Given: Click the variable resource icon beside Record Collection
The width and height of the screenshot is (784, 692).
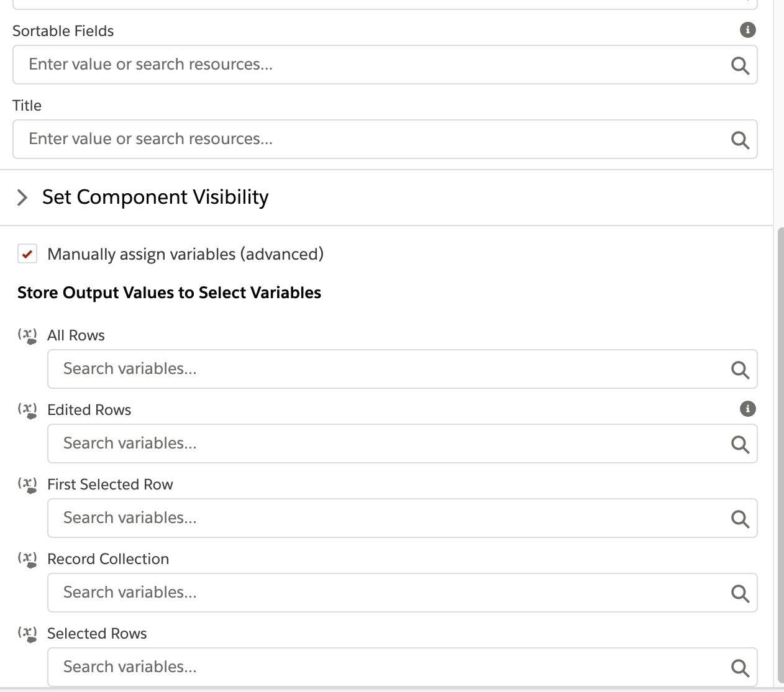Looking at the screenshot, I should 28,559.
